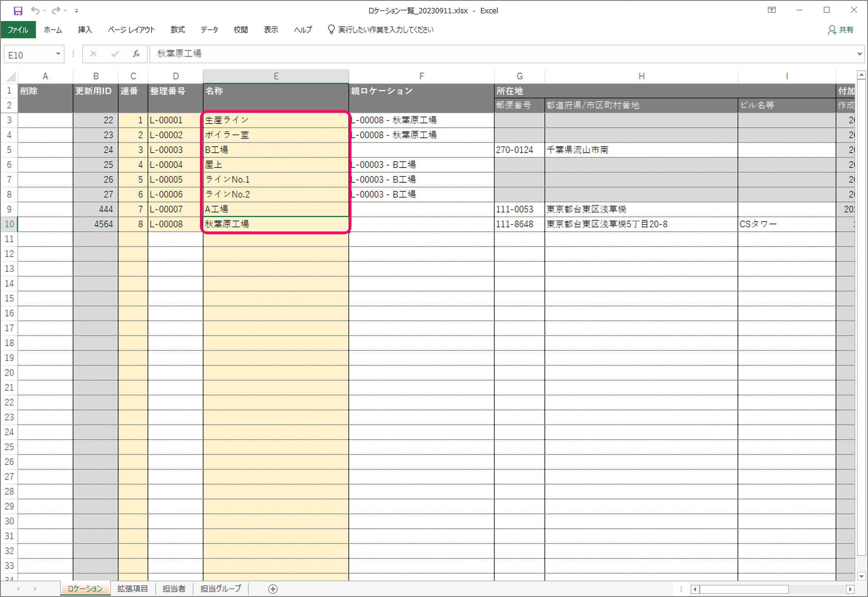Viewport: 868px width, 597px height.
Task: Switch to the 担当グループ sheet tab
Action: click(x=220, y=589)
